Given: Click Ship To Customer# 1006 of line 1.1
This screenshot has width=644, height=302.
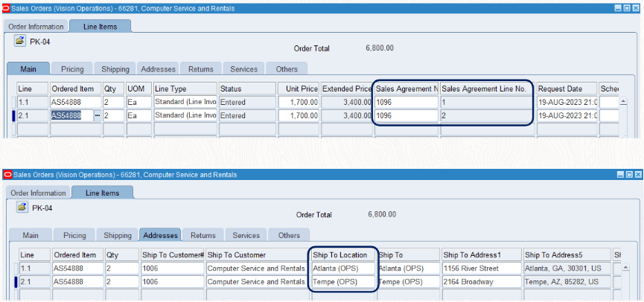Looking at the screenshot, I should [173, 269].
